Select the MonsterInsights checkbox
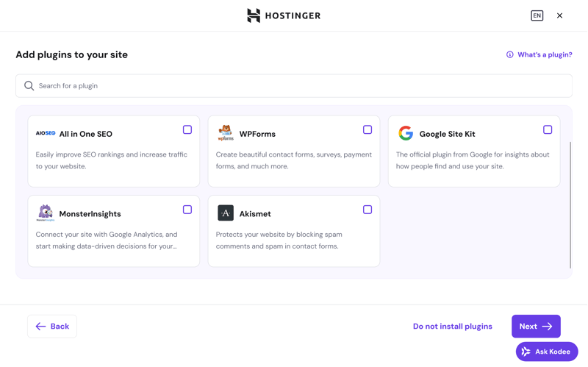This screenshot has height=367, width=588. click(187, 210)
